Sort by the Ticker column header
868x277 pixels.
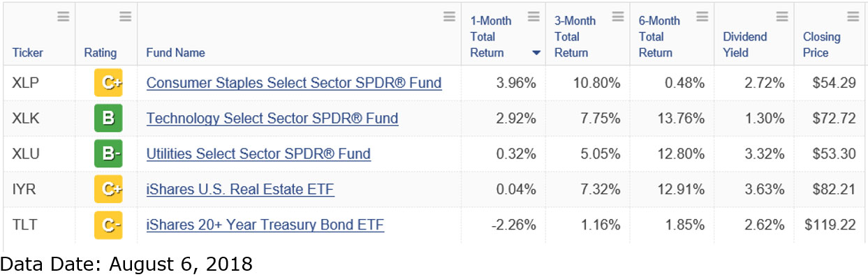pyautogui.click(x=27, y=53)
